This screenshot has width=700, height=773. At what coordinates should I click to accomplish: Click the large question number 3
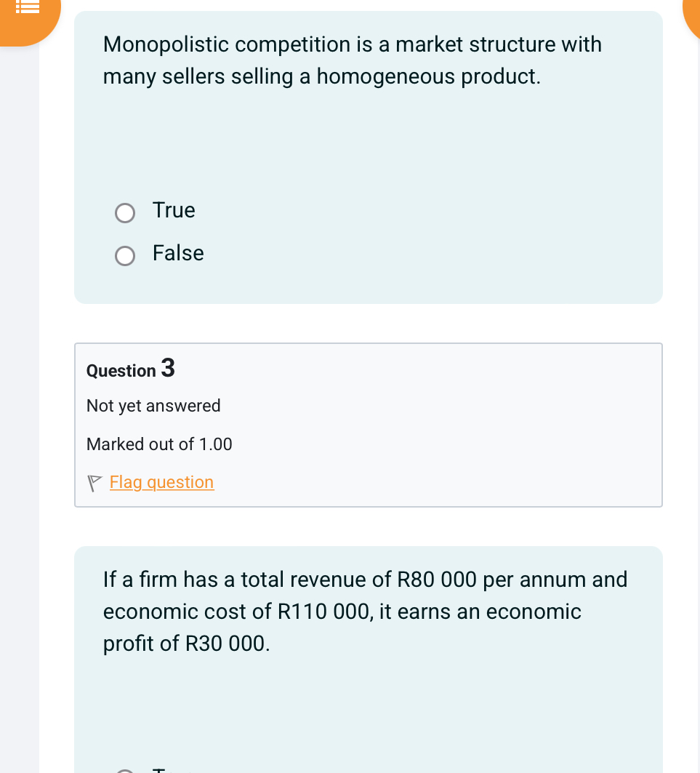tap(167, 368)
